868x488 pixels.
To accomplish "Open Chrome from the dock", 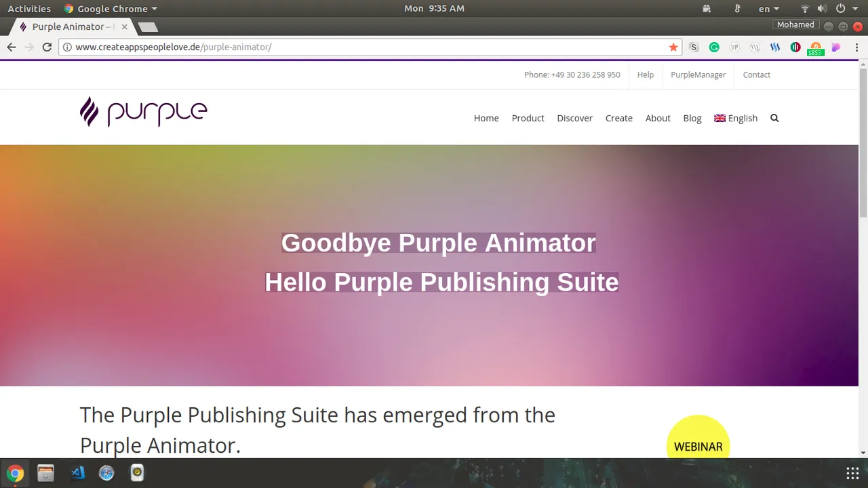I will click(15, 473).
